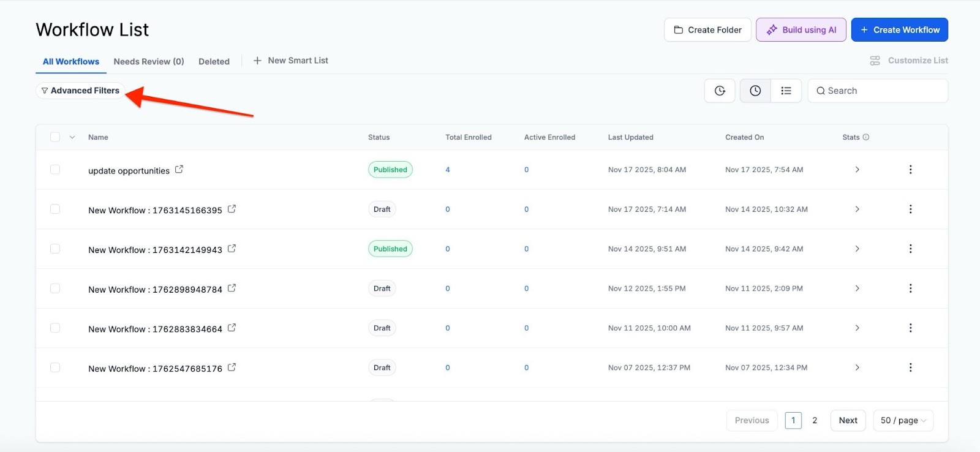Click the list view icon button
The width and height of the screenshot is (980, 452).
(x=786, y=91)
